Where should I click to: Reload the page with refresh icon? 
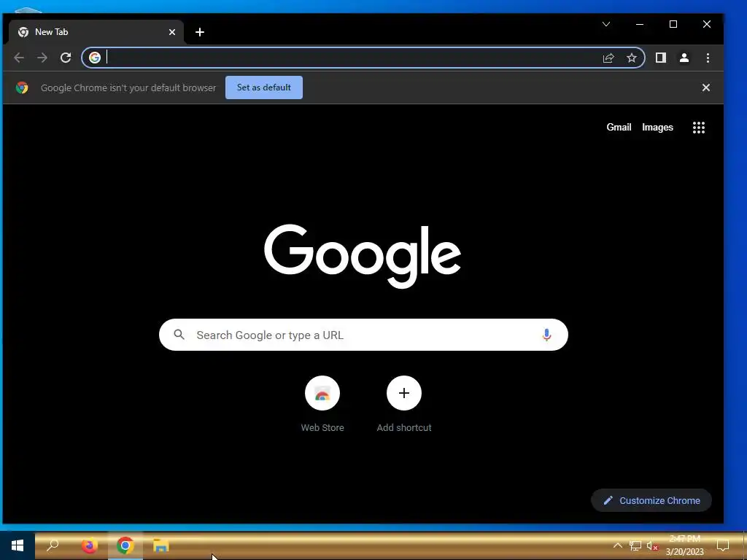pos(66,58)
